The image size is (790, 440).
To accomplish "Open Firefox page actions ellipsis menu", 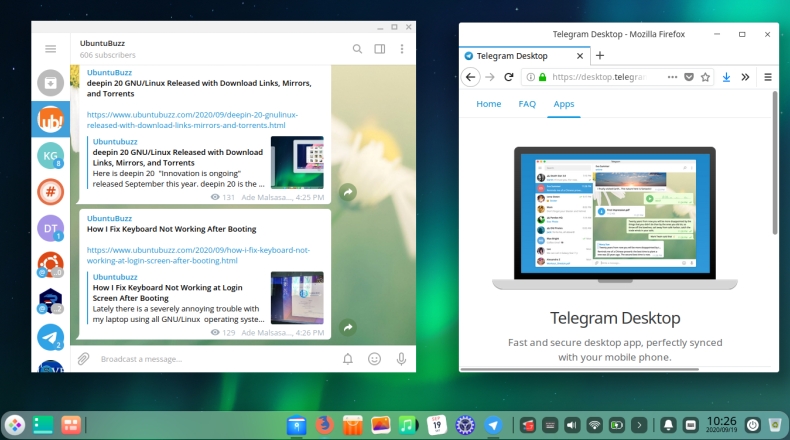I will tap(672, 77).
